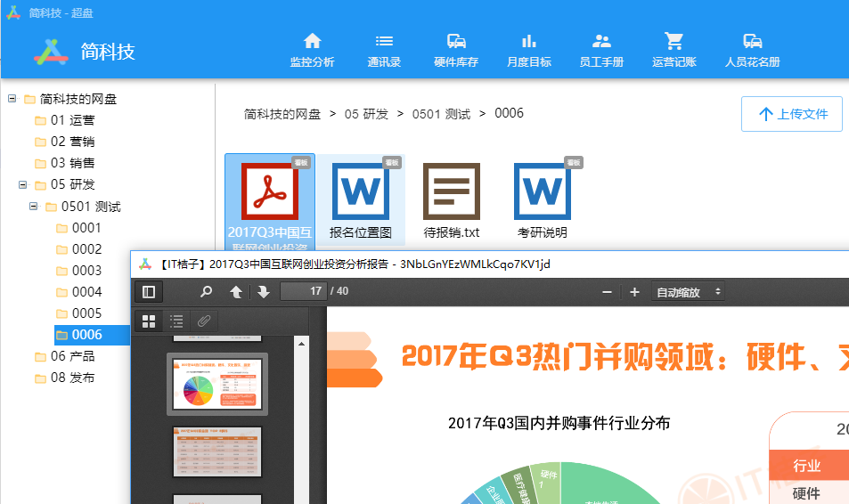Open the 硬件库存 menu

point(456,50)
